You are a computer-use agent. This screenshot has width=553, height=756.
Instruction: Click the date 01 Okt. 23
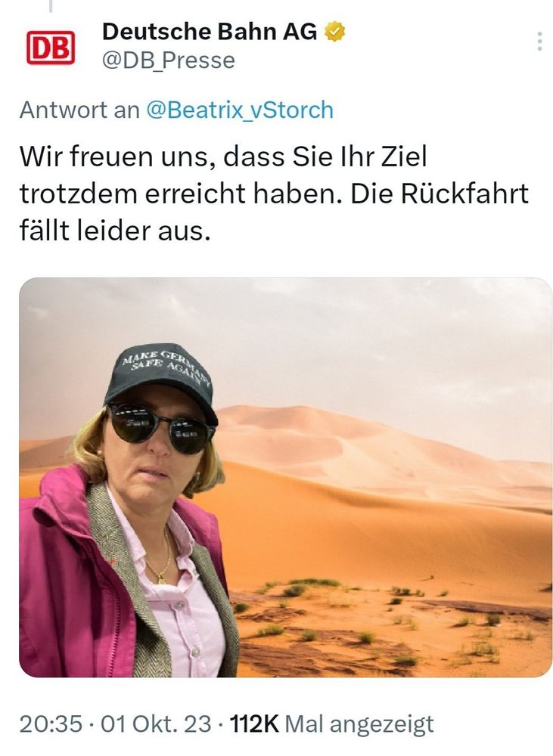[x=156, y=723]
